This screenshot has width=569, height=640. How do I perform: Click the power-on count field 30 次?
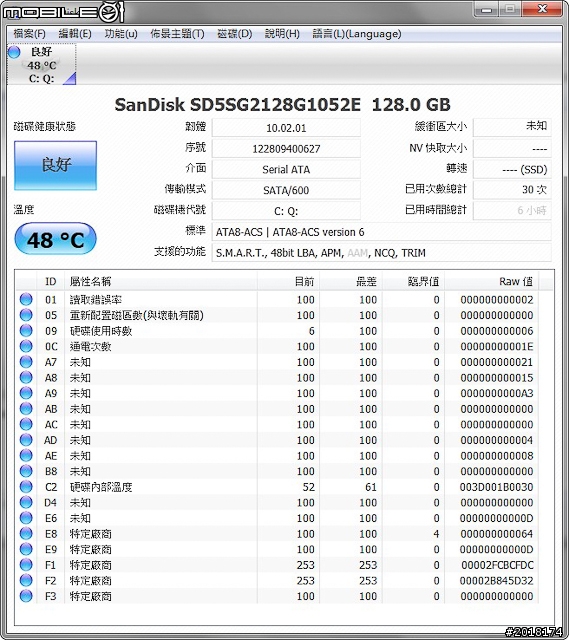point(512,189)
